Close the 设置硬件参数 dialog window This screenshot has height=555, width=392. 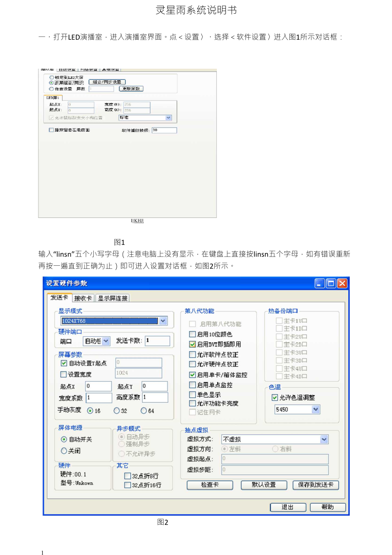pos(342,283)
